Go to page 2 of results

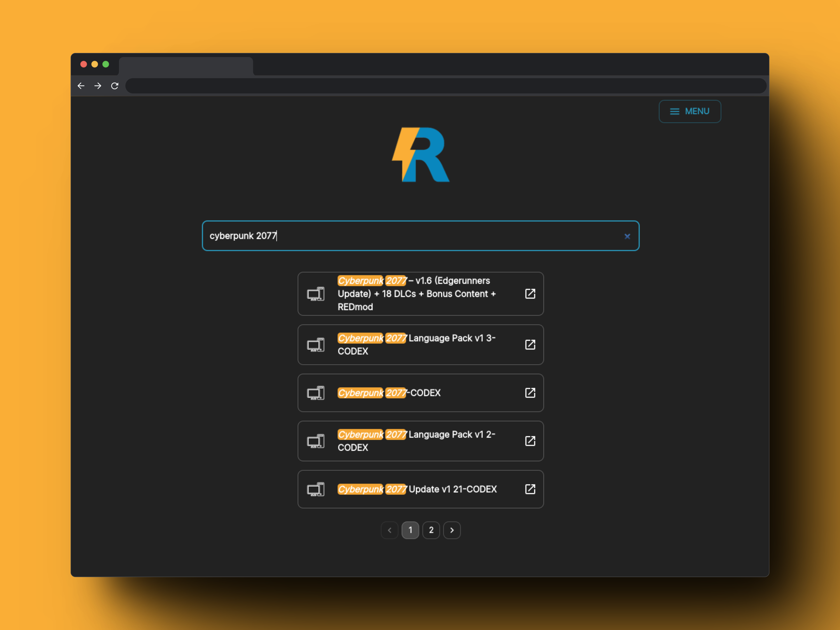[431, 530]
